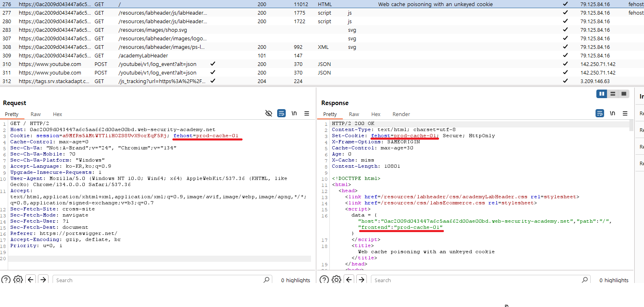The image size is (644, 307).
Task: Switch Response view to Pretty tab
Action: pos(330,114)
